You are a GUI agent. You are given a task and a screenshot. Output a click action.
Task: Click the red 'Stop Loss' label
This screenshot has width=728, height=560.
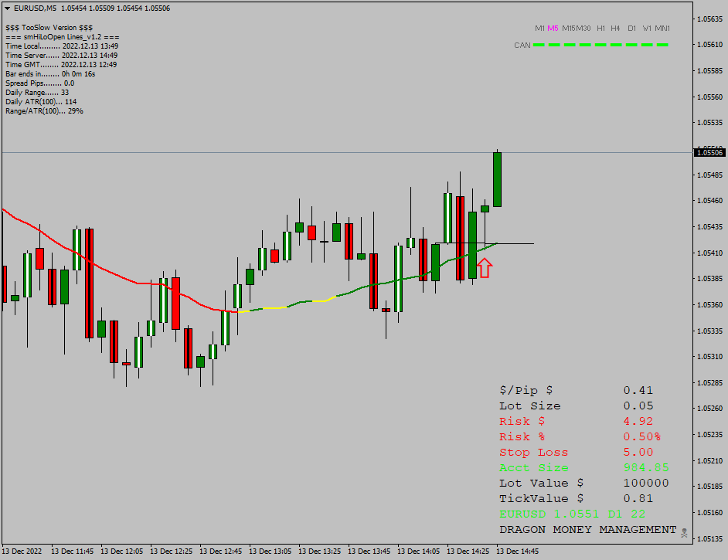click(533, 453)
